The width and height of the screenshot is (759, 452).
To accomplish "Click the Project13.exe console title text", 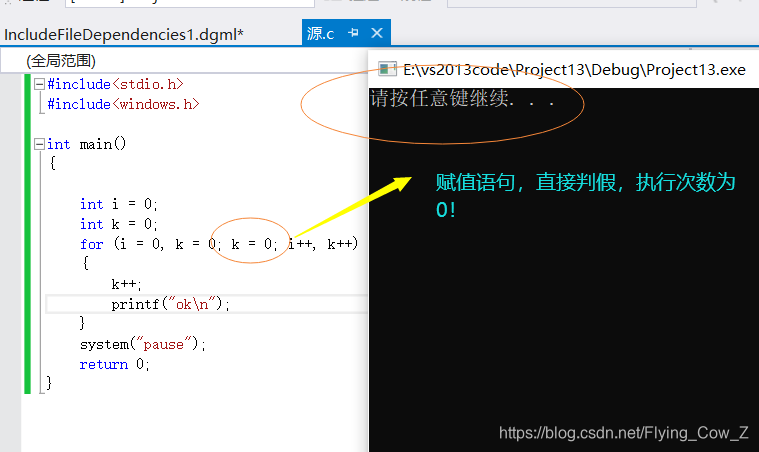I will click(x=574, y=70).
